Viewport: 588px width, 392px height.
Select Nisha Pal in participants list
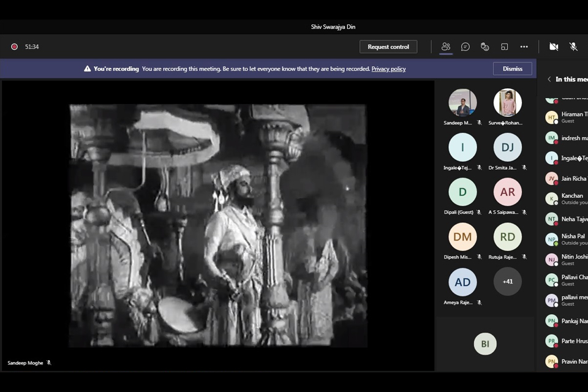(565, 239)
